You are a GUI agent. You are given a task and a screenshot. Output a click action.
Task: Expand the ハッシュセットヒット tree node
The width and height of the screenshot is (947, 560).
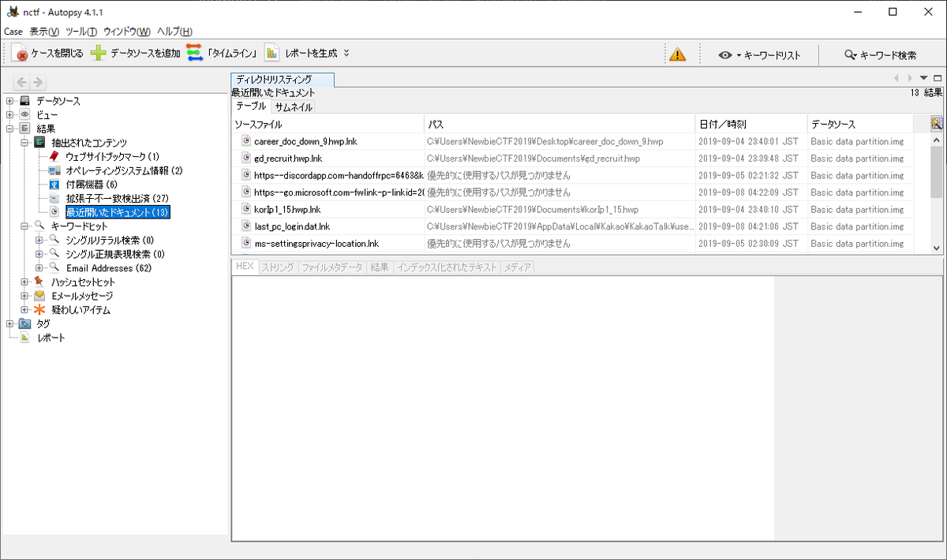click(x=24, y=280)
